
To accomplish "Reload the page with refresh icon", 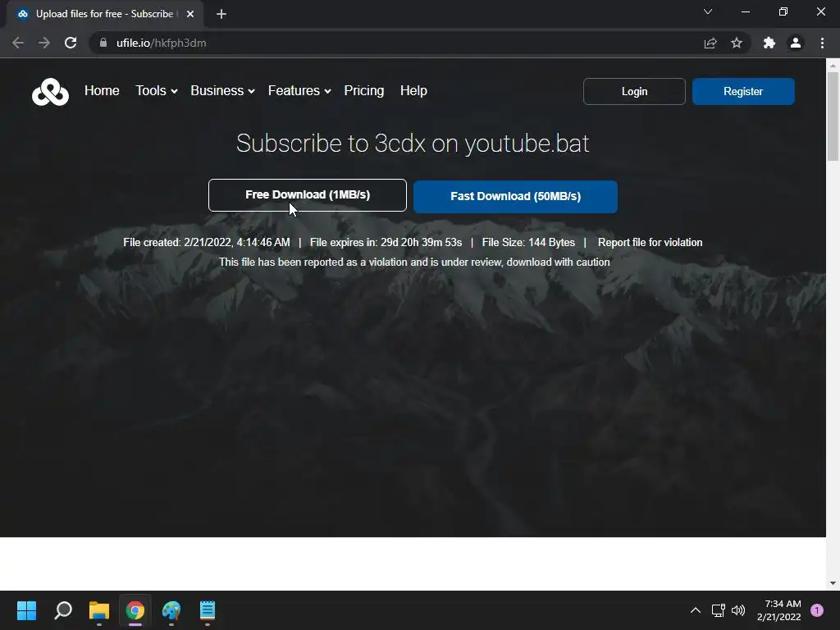I will pyautogui.click(x=71, y=43).
